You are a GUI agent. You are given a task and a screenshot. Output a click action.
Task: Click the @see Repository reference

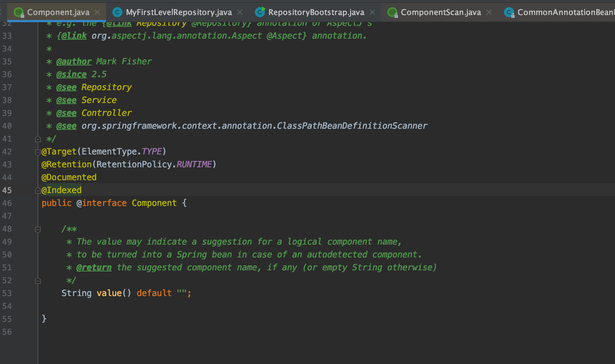pos(106,87)
